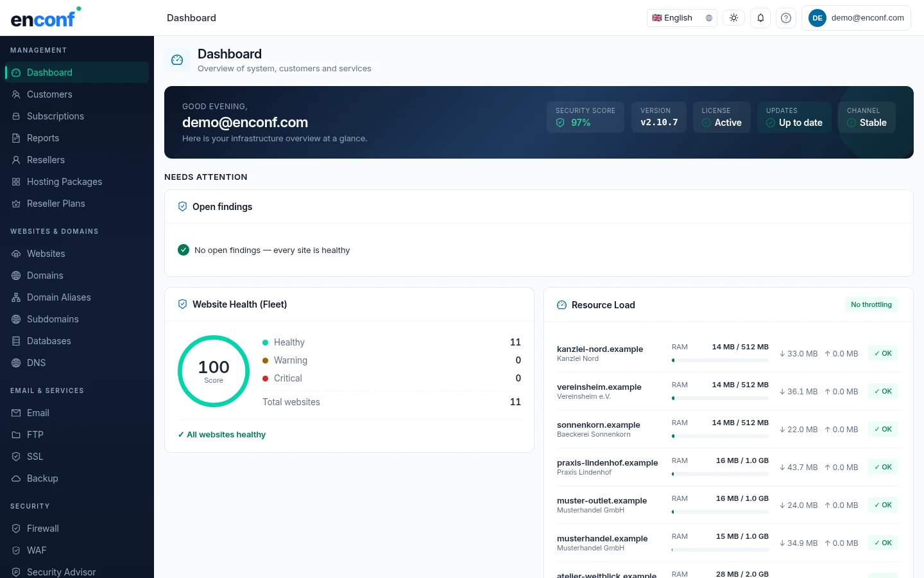Screen dimensions: 924x578
Task: Click the Firewall shield icon in sidebar
Action: coord(16,529)
